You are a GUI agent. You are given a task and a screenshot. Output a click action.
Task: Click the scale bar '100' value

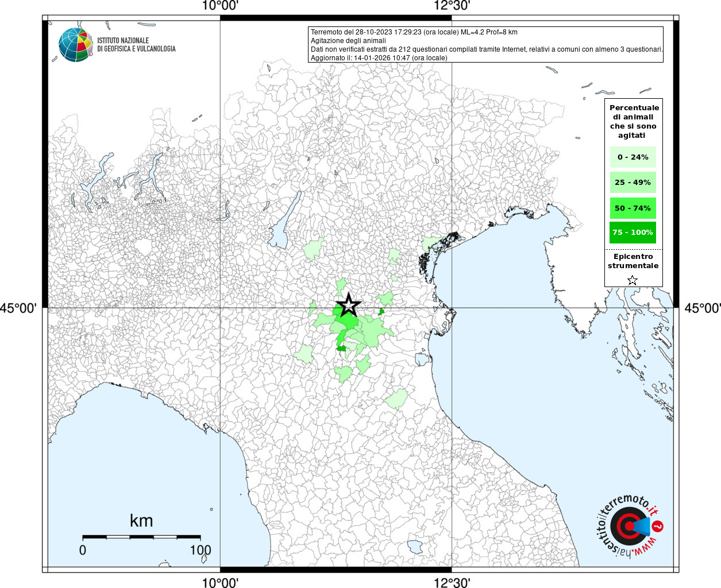click(201, 550)
